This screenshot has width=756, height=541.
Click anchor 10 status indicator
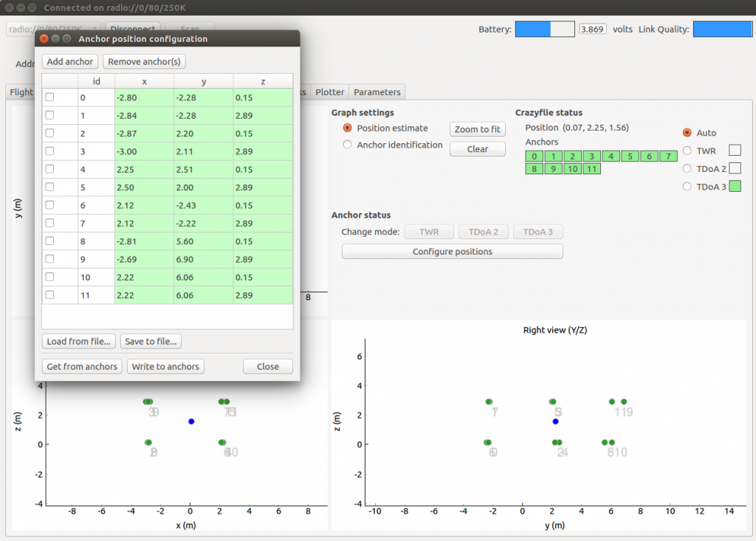tap(572, 169)
